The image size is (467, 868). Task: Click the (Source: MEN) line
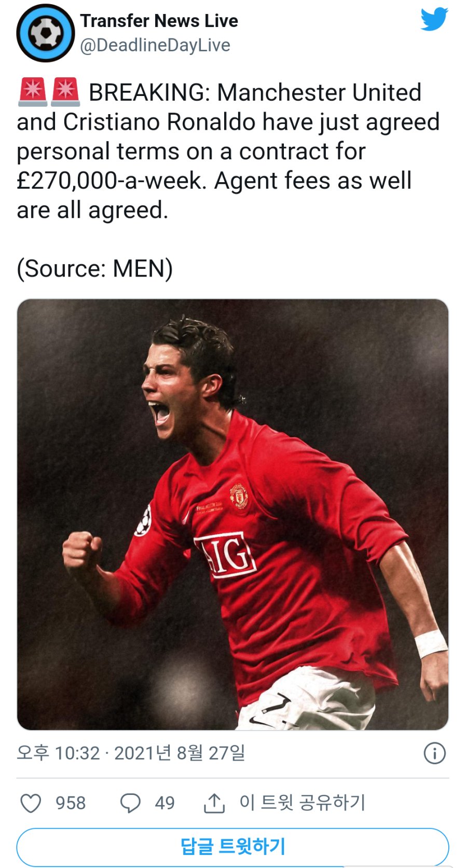[x=95, y=269]
